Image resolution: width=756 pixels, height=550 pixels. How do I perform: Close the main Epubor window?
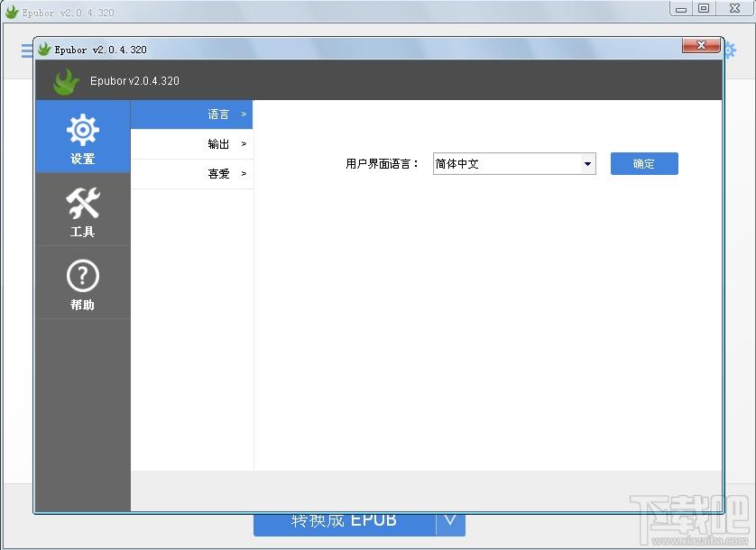tap(734, 9)
